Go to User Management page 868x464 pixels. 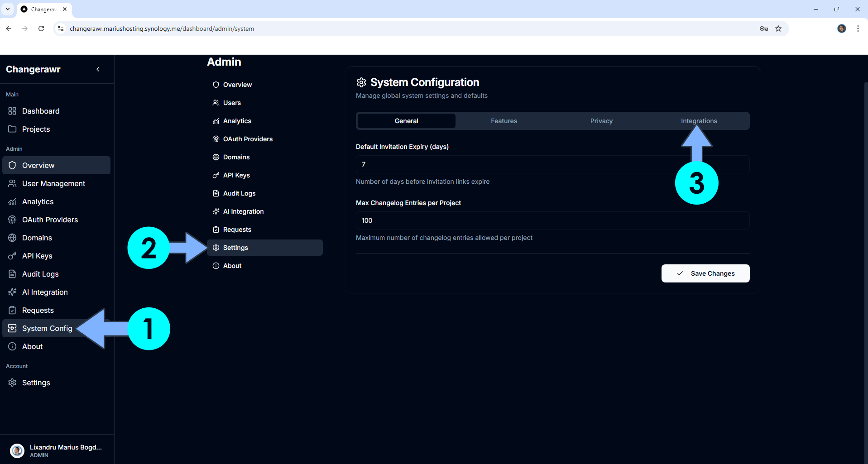[56, 183]
